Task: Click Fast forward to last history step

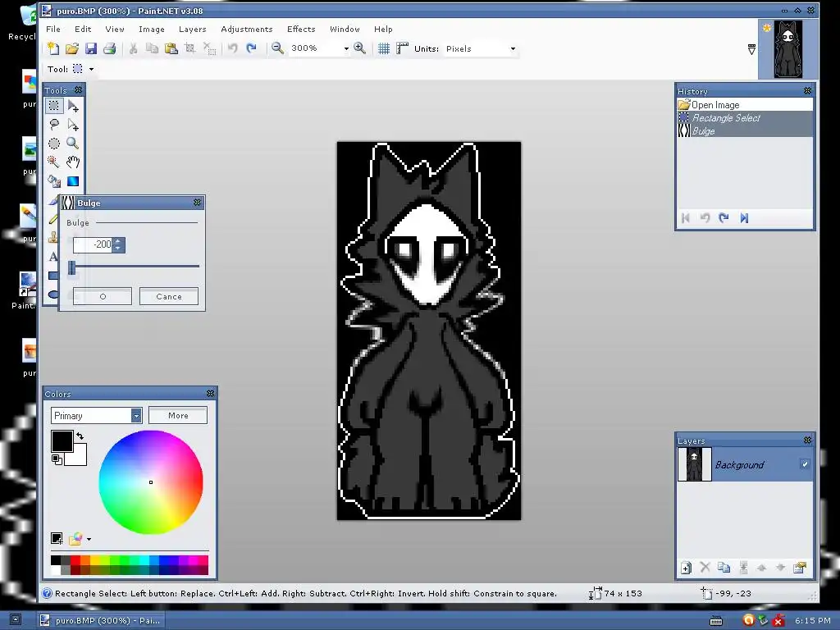Action: click(x=744, y=218)
